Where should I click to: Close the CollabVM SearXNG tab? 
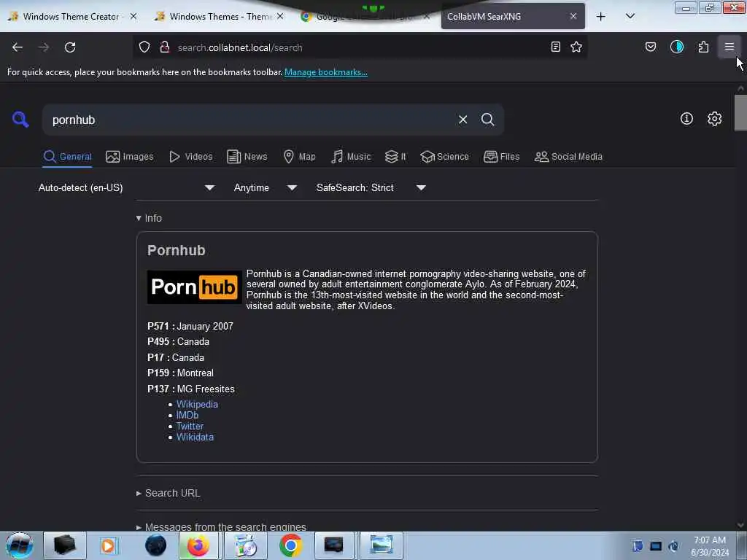click(573, 16)
